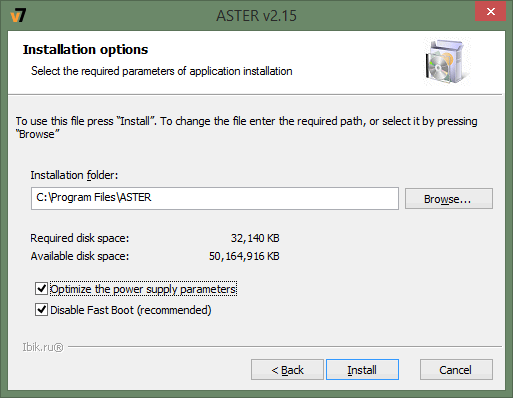The width and height of the screenshot is (513, 398).
Task: Click the Required disk space value 32,140 KB
Action: [255, 238]
